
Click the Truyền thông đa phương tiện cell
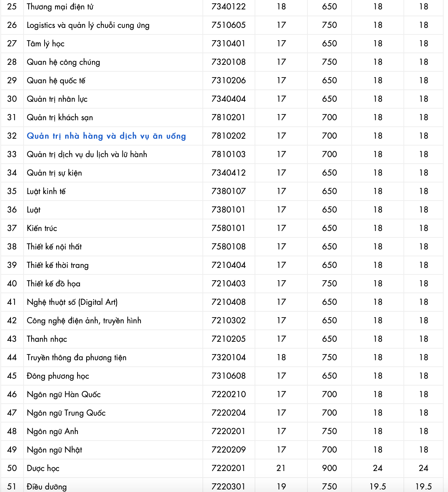point(76,358)
